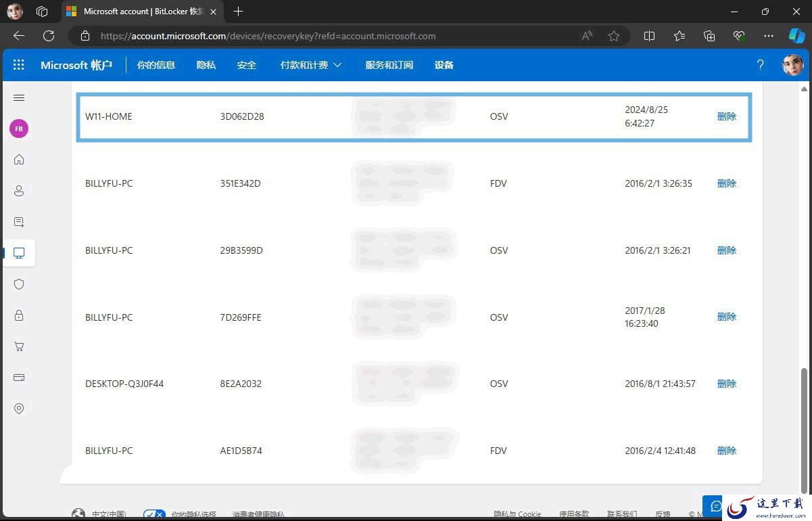Screen dimensions: 812x521
Task: Open the location pin icon in sidebar
Action: pyautogui.click(x=19, y=409)
